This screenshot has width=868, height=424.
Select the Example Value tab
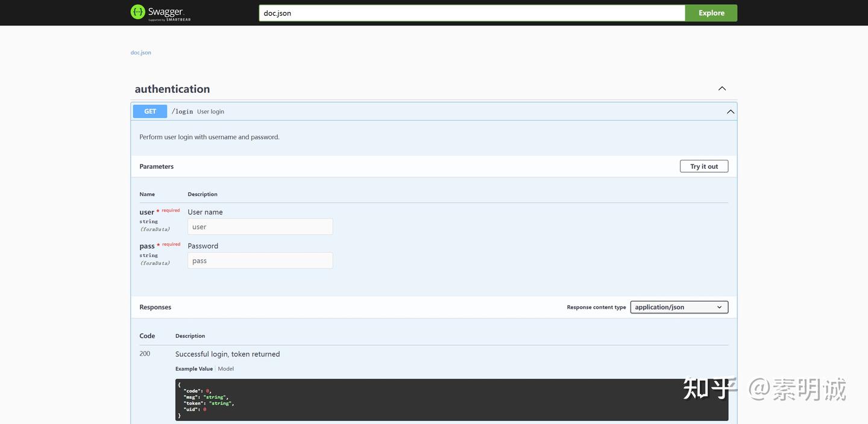tap(194, 369)
